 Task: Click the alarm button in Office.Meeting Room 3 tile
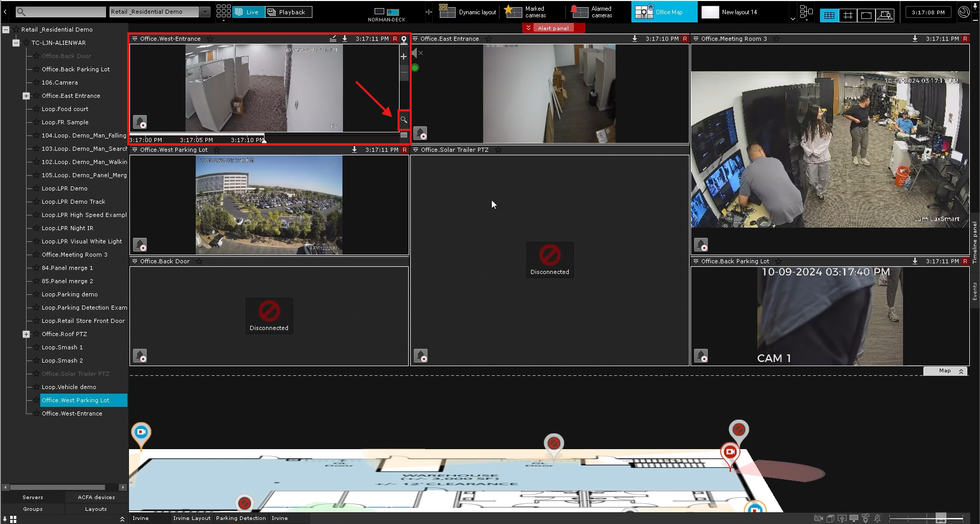[x=701, y=245]
